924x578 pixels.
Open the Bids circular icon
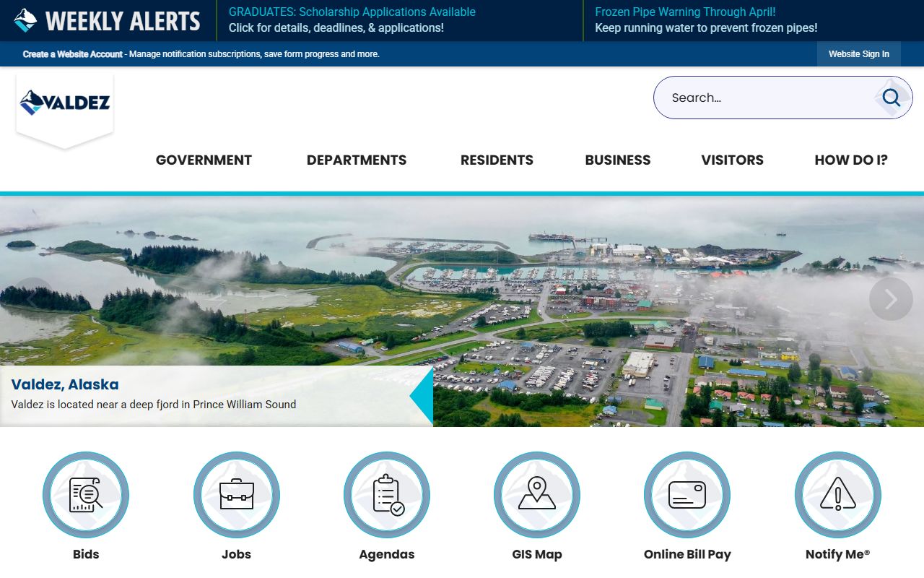(86, 495)
